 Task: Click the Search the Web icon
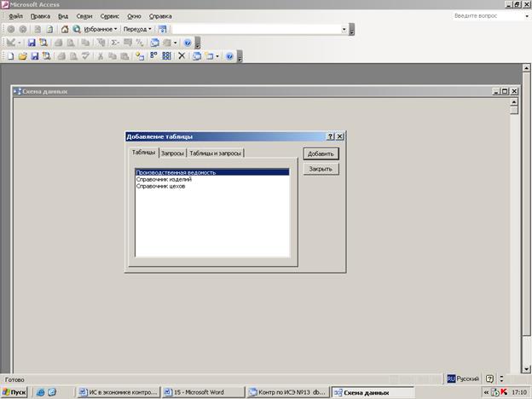pos(77,29)
